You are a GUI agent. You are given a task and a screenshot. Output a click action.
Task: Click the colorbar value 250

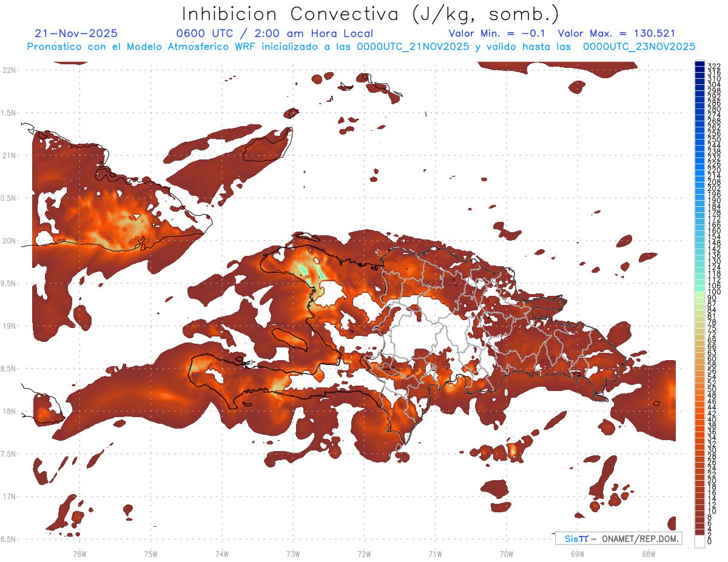(x=714, y=139)
